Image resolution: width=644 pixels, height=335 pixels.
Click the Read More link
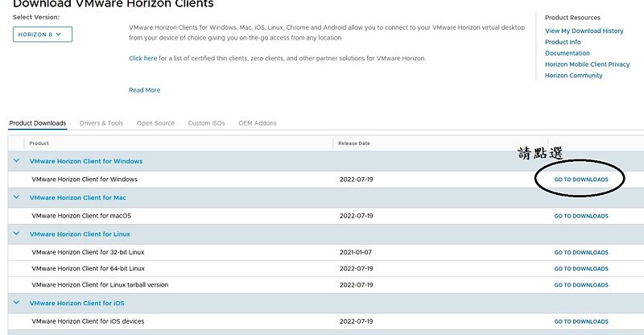coord(145,90)
